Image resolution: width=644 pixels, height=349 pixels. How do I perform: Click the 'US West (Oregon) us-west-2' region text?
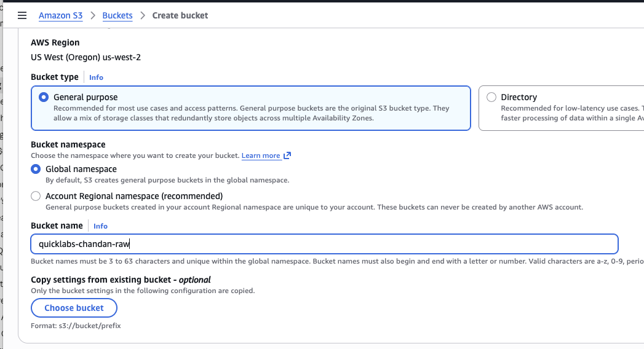[x=86, y=57]
